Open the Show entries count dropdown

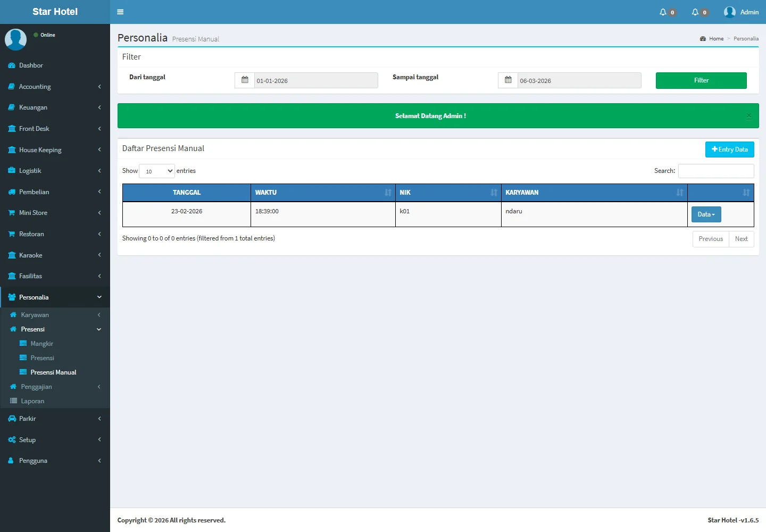157,171
